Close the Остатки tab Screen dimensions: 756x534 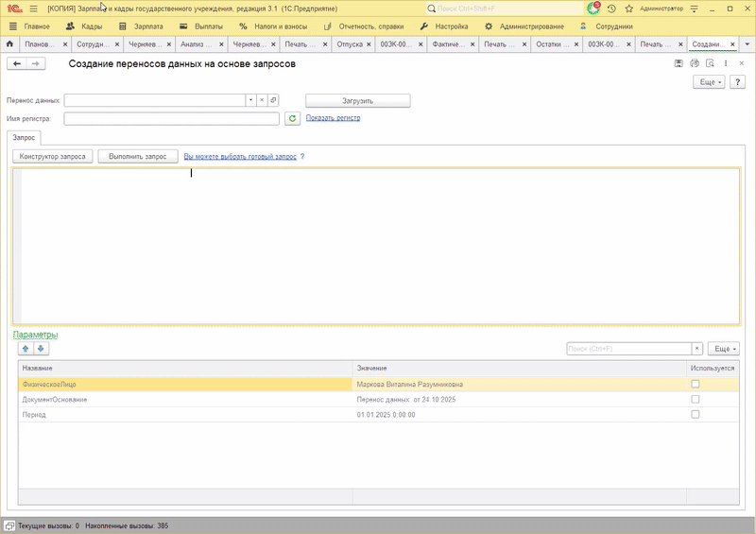(576, 44)
